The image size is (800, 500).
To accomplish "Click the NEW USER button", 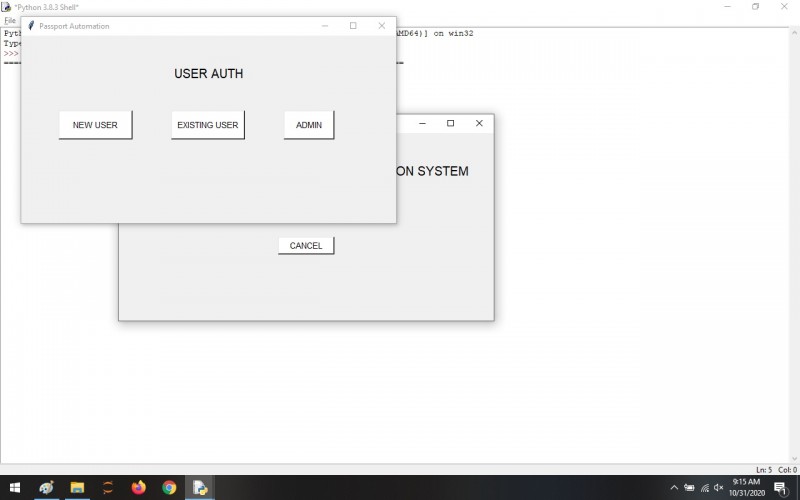I will pos(95,125).
